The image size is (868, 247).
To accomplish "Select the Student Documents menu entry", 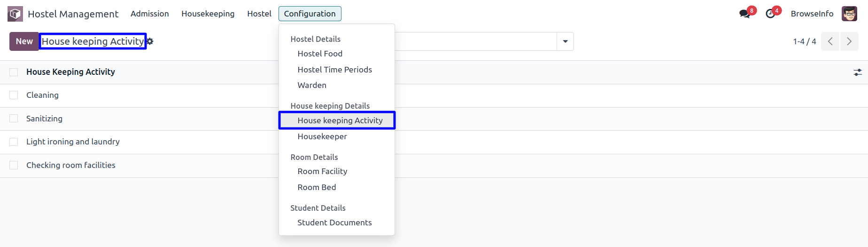I will pos(334,223).
